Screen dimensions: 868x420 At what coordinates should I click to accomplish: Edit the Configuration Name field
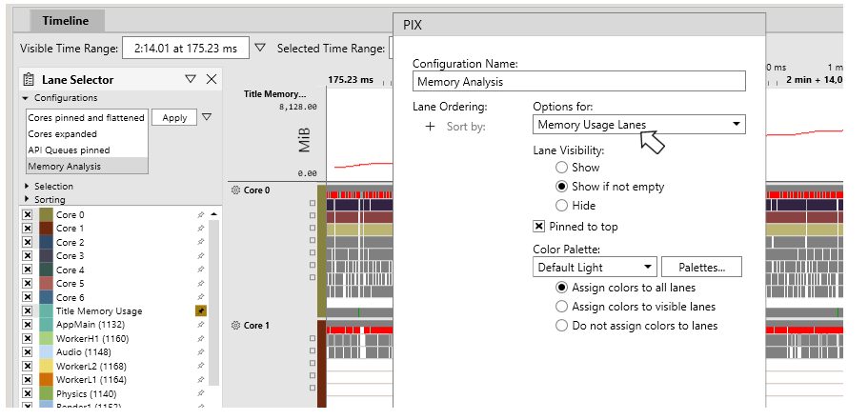(579, 82)
